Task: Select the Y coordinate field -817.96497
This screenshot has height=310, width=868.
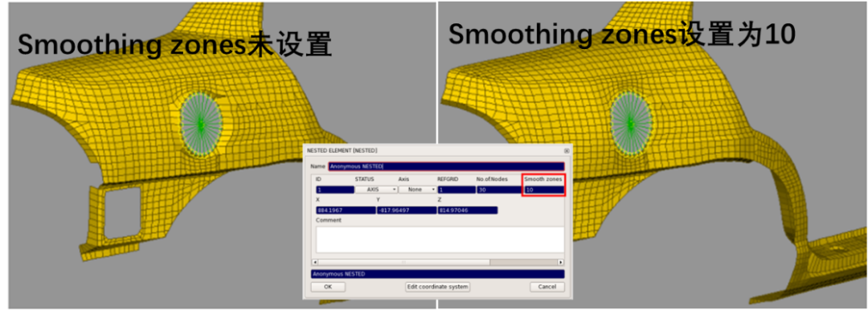Action: pos(407,210)
